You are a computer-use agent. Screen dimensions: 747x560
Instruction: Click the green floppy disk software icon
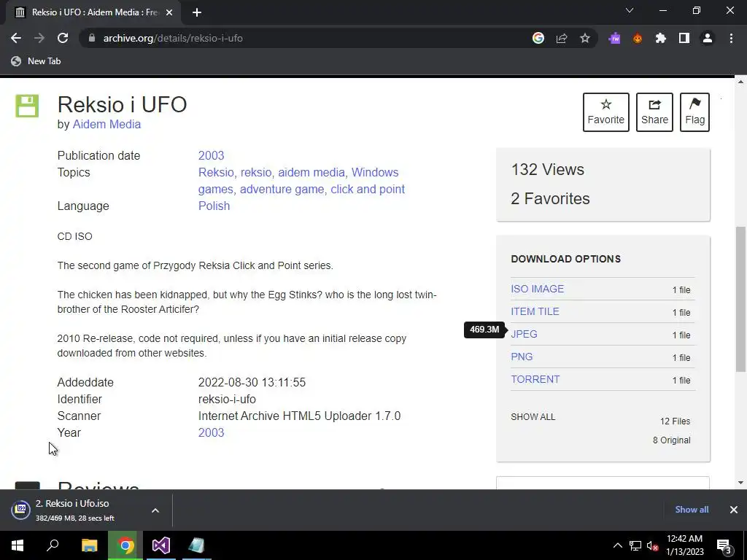coord(27,106)
